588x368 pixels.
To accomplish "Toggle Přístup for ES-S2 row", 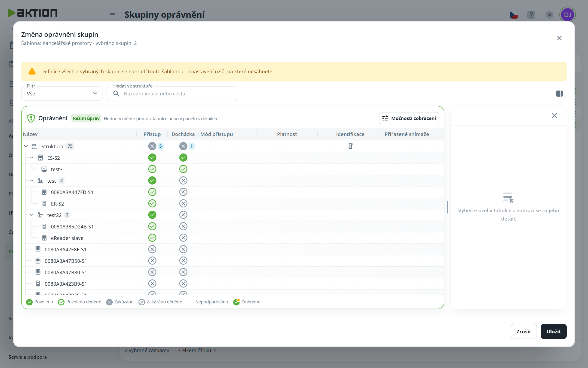I will pos(152,158).
